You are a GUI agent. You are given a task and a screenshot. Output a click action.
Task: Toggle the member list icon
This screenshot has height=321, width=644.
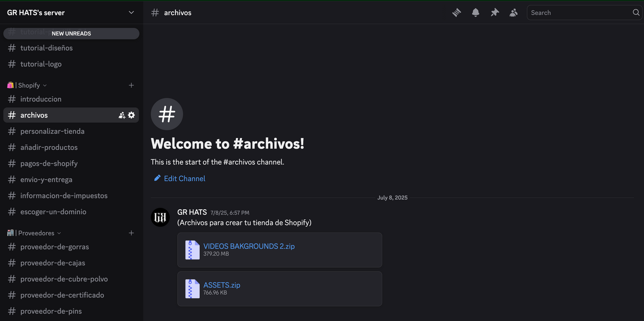[x=513, y=13]
